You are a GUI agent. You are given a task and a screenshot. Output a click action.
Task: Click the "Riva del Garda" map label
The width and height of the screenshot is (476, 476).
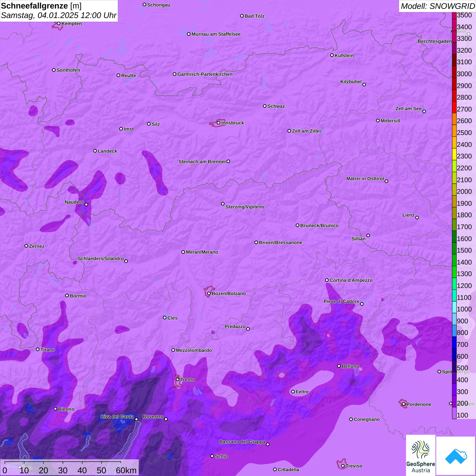pos(117,417)
